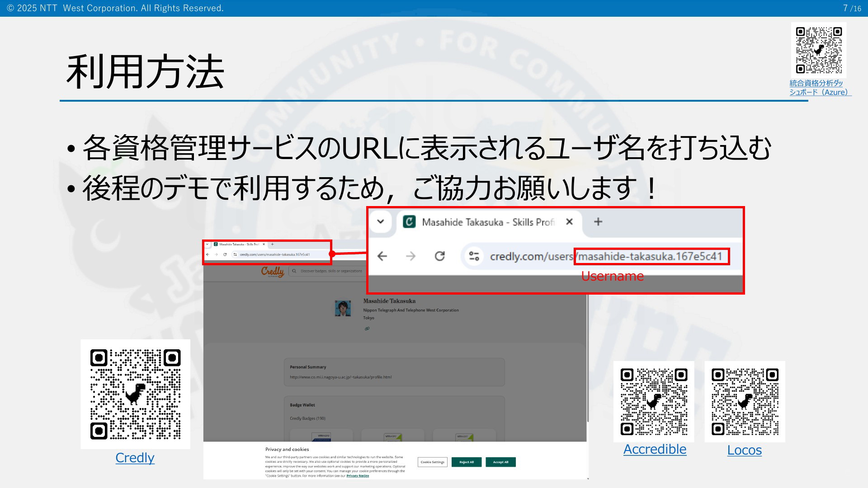Click the Reject All cookies button
This screenshot has height=488, width=868.
tap(467, 462)
